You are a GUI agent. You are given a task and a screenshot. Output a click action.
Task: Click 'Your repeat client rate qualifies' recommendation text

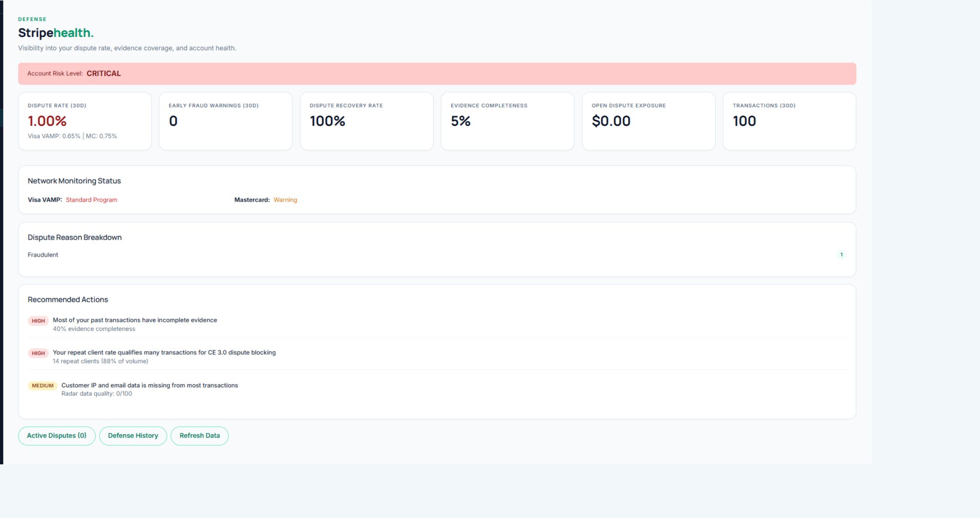[x=164, y=352]
